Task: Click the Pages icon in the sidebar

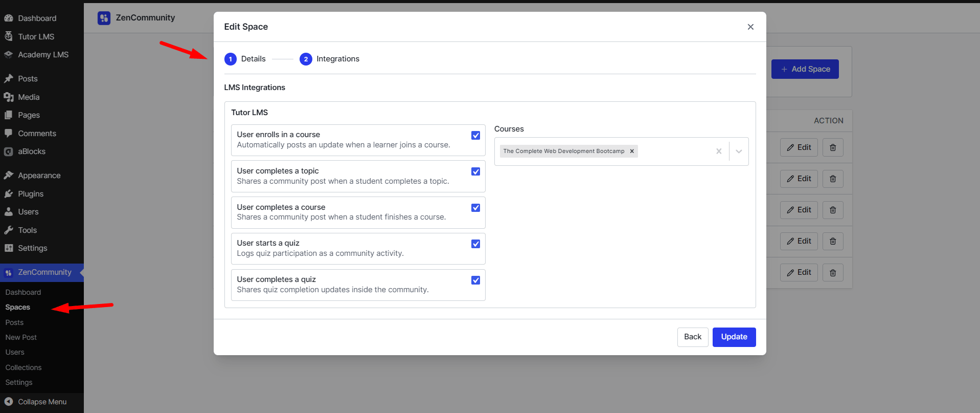Action: tap(9, 115)
